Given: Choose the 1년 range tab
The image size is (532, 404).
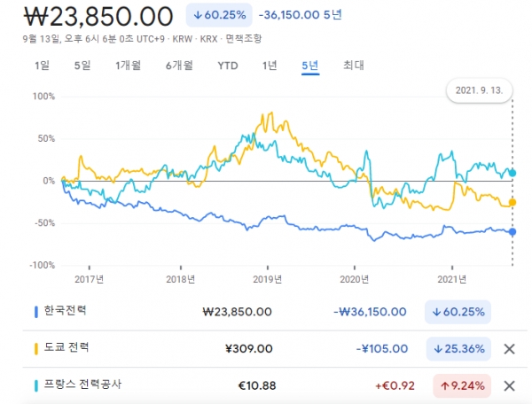Looking at the screenshot, I should (270, 65).
